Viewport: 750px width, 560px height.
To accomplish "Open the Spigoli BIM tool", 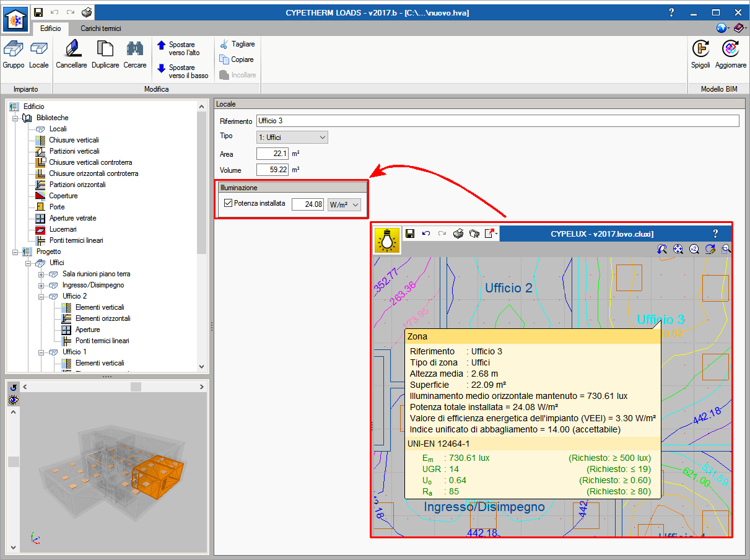I will [701, 54].
